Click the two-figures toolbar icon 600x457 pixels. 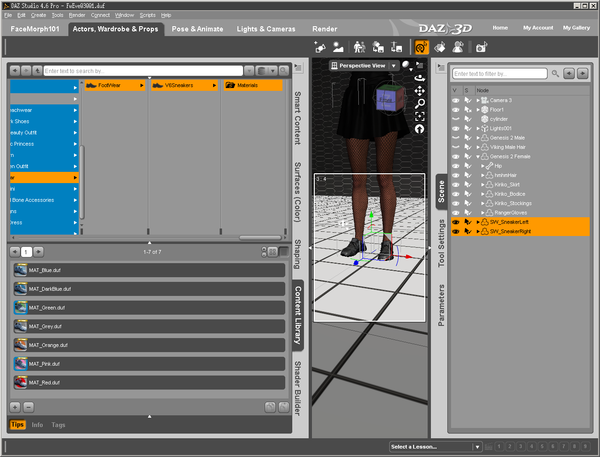[359, 47]
